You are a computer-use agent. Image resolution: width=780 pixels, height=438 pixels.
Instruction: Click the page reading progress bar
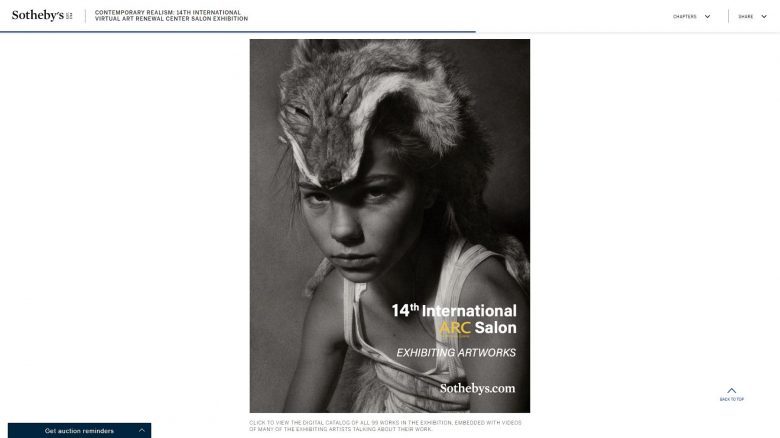pos(238,32)
